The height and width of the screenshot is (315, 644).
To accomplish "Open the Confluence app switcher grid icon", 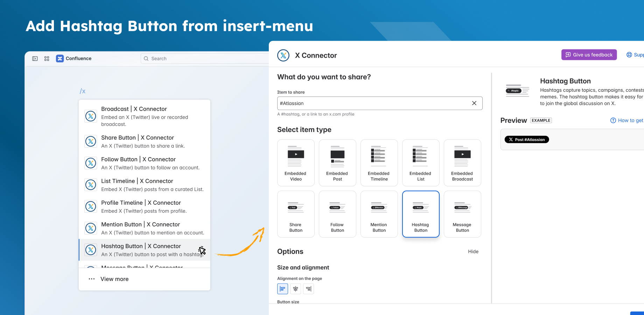I will (47, 58).
